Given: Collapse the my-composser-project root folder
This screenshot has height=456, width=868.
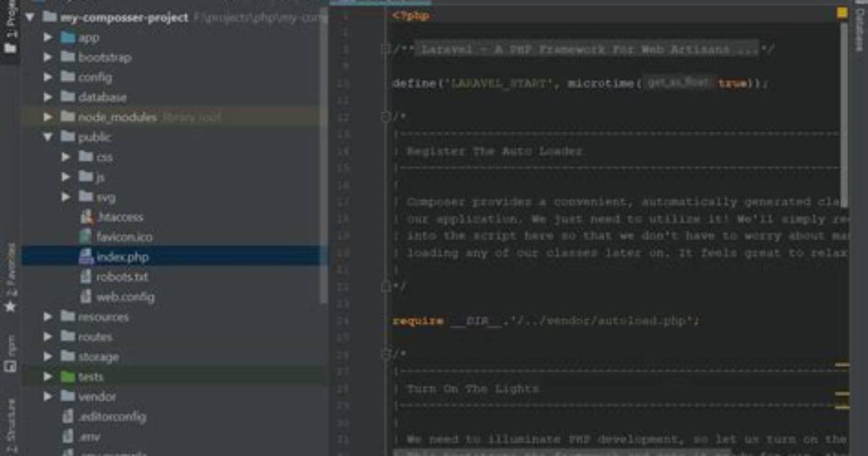Looking at the screenshot, I should (30, 17).
